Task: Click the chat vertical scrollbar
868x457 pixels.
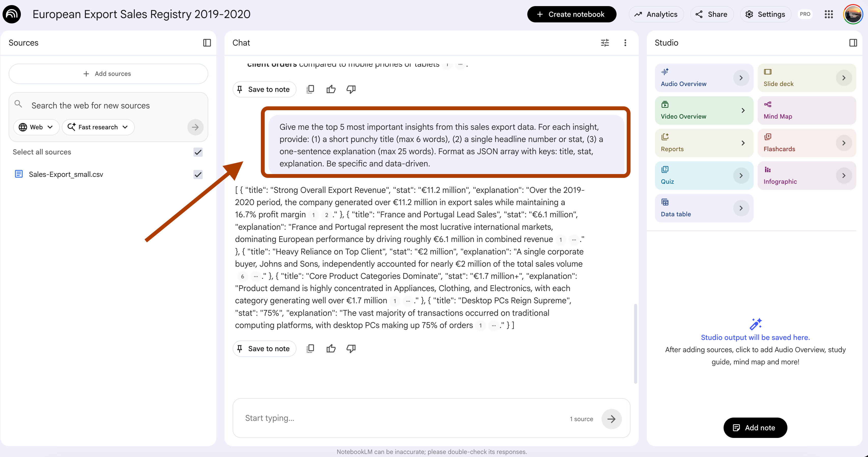Action: (635, 343)
